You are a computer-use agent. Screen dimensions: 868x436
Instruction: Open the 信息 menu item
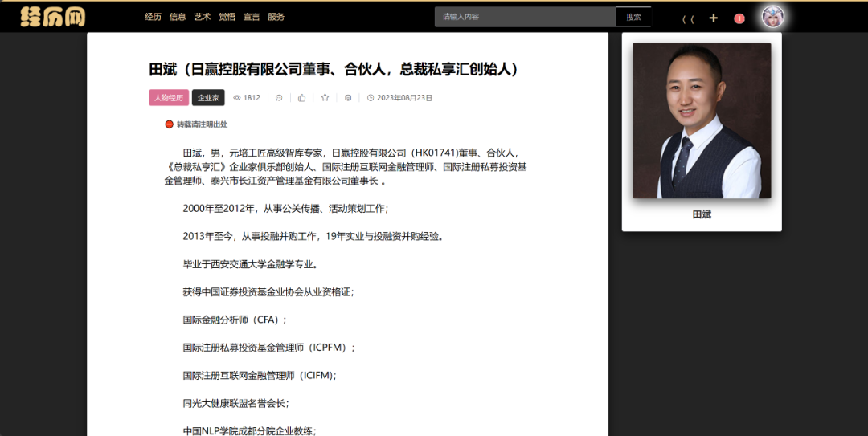tap(178, 17)
